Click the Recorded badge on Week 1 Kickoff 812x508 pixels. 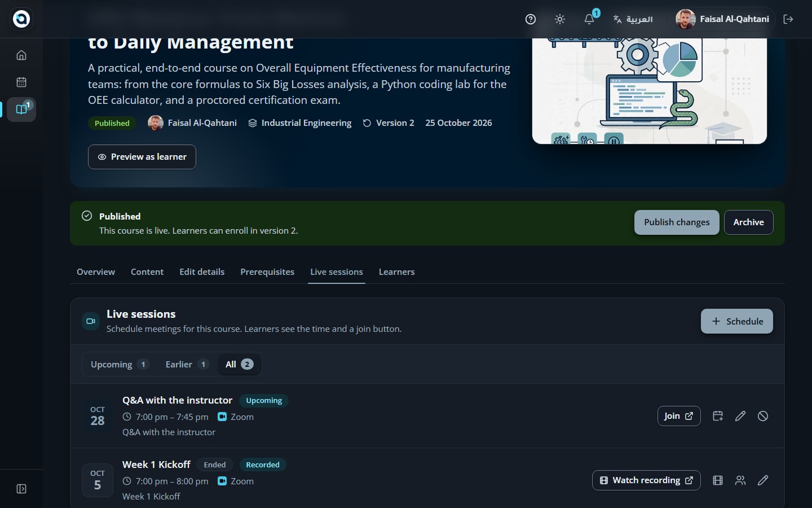[x=263, y=465]
